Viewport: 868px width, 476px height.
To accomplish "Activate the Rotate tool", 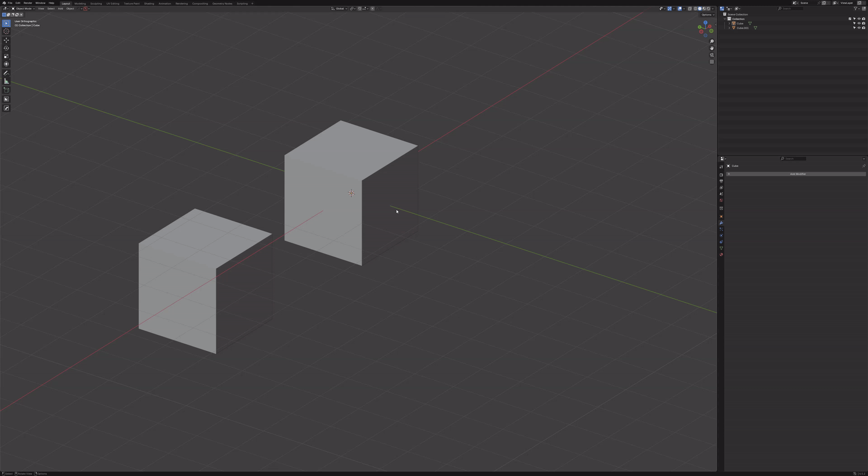I will pos(6,48).
